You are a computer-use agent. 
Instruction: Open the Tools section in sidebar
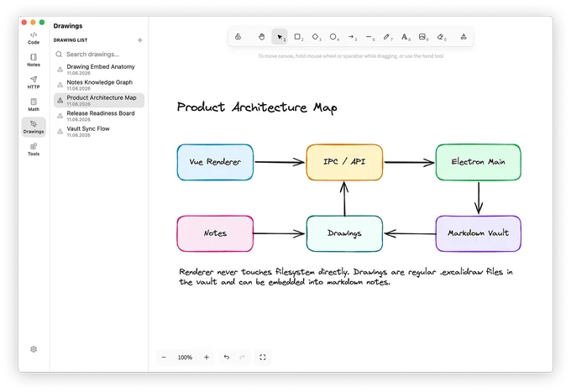[x=34, y=149]
